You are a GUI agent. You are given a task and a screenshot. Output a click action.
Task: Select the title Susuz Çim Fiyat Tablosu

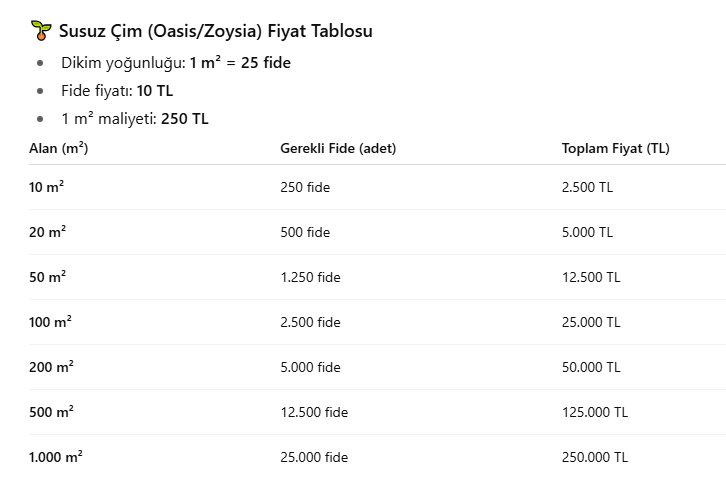(216, 31)
